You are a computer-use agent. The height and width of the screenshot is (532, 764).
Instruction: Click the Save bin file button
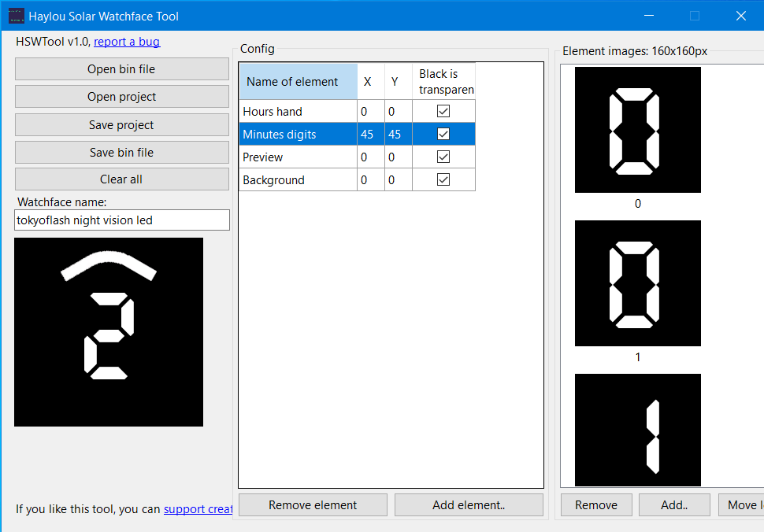coord(122,153)
